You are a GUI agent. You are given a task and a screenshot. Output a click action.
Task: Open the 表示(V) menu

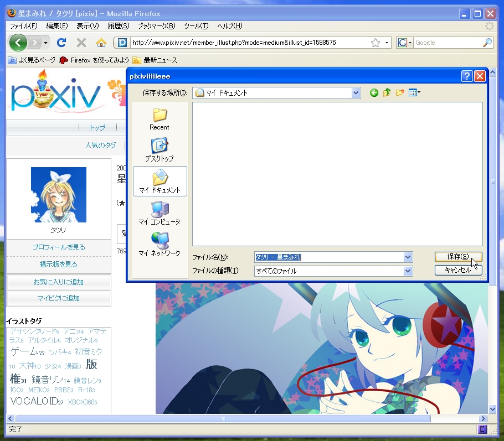pos(88,26)
